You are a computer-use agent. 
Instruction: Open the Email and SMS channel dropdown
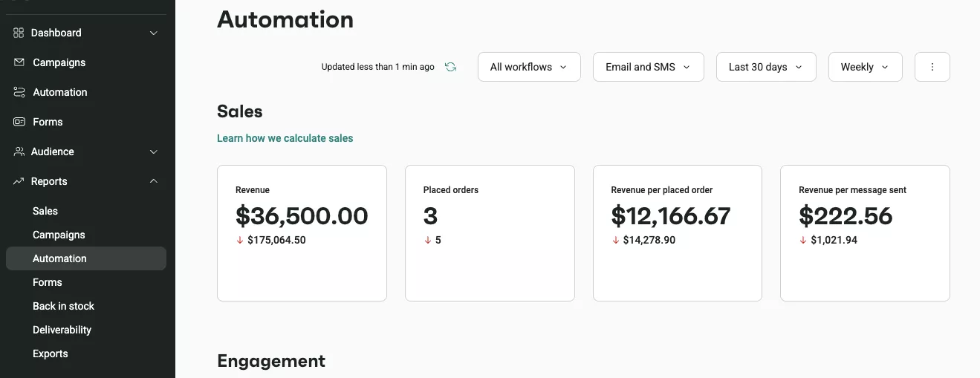click(x=648, y=67)
